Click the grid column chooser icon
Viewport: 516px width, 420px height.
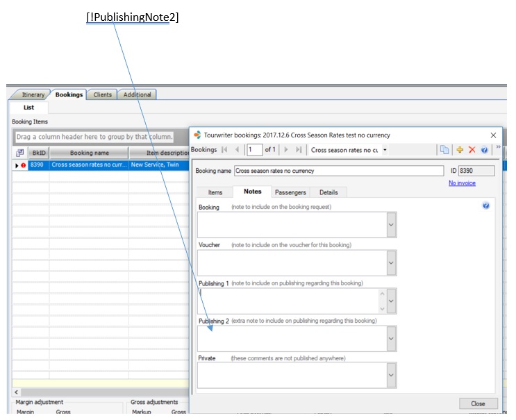(20, 153)
